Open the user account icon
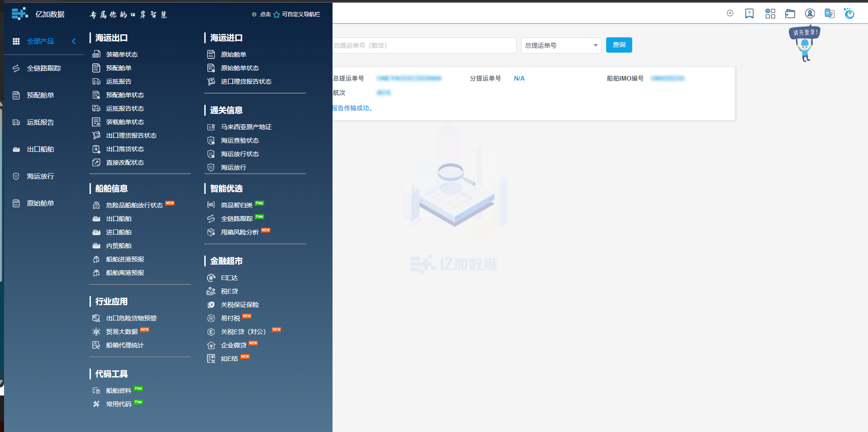 810,13
